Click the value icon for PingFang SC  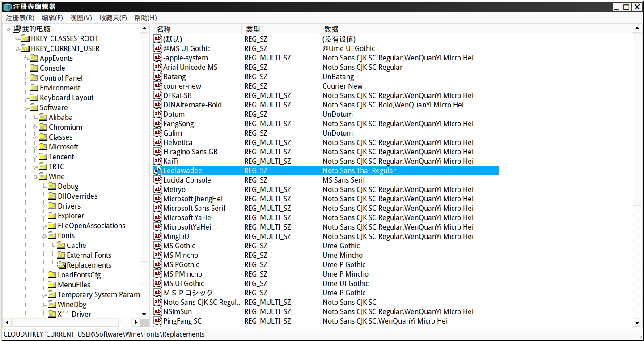158,321
